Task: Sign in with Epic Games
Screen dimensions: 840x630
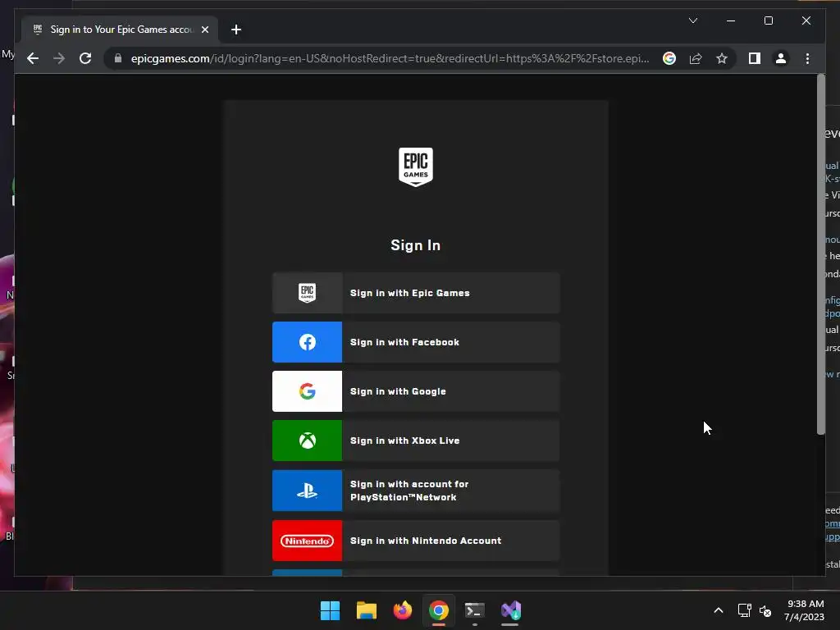Action: pos(416,293)
